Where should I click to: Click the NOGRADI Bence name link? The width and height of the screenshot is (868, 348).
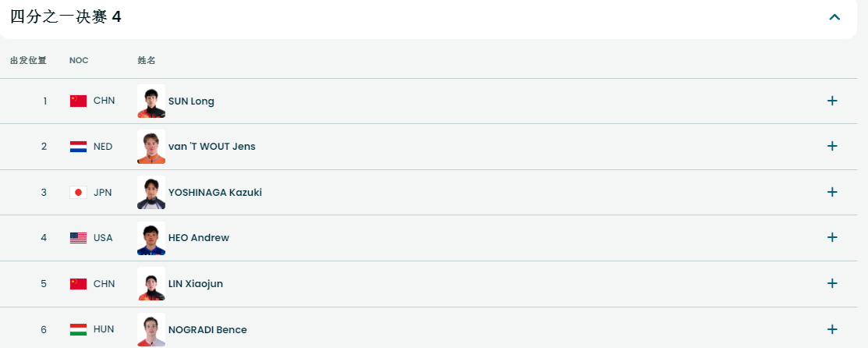207,329
